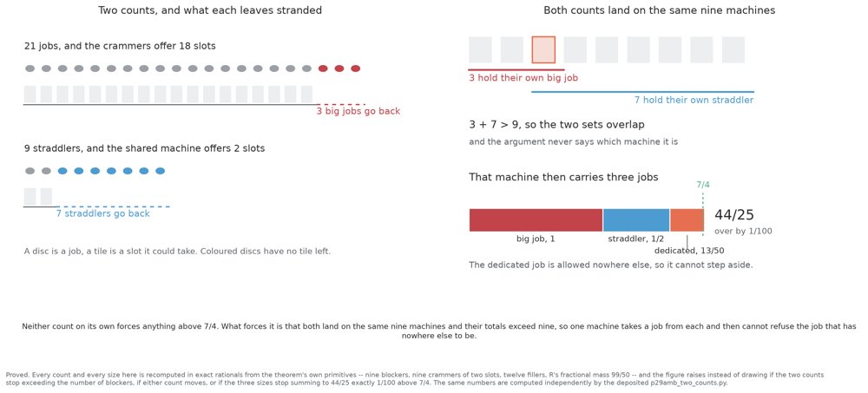Click the red big job bar segment
Viewport: 868px width, 393px height.
click(536, 219)
